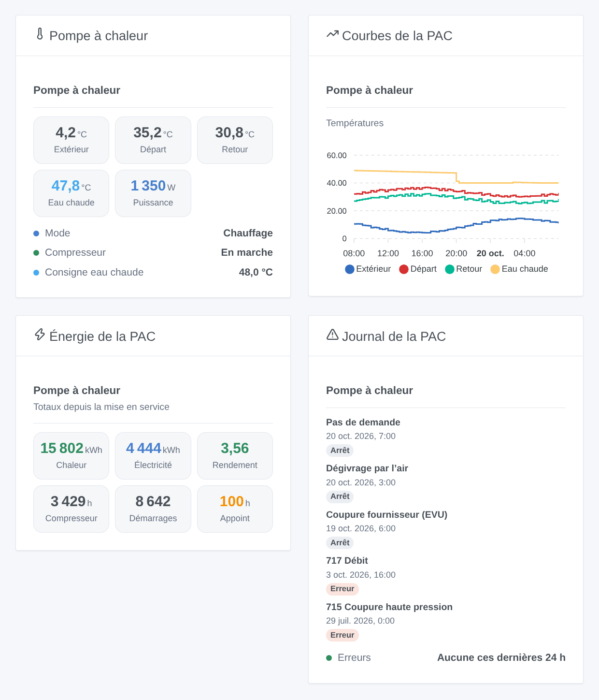599x700 pixels.
Task: Click the Arrêt badge under Dégivrage par l'air
Action: tap(340, 496)
